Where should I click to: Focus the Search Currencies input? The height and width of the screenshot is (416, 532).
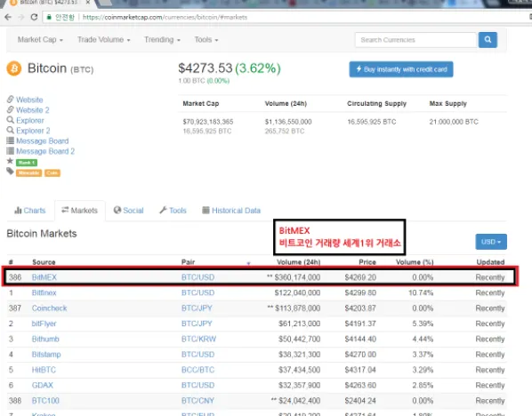click(416, 40)
